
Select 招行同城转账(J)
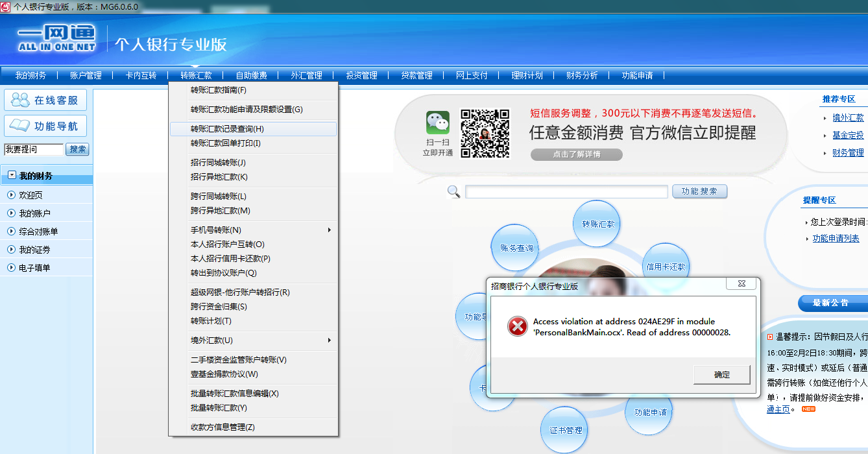tap(253, 163)
